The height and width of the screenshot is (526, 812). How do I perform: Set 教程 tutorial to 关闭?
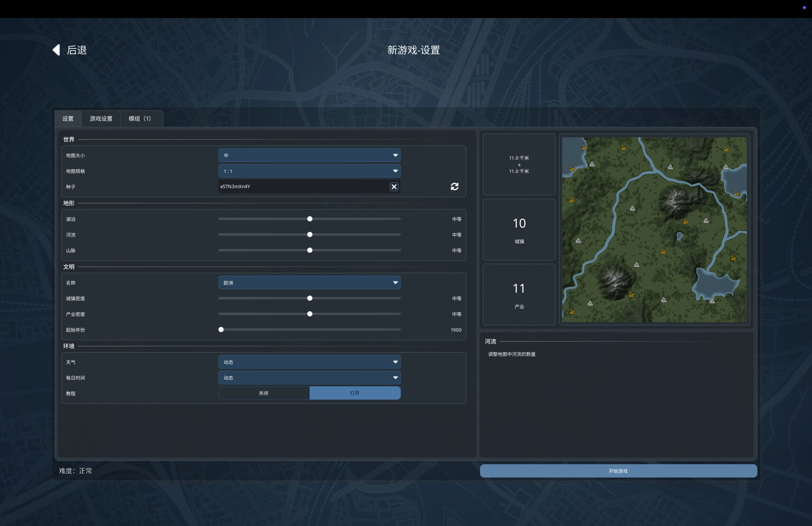264,393
